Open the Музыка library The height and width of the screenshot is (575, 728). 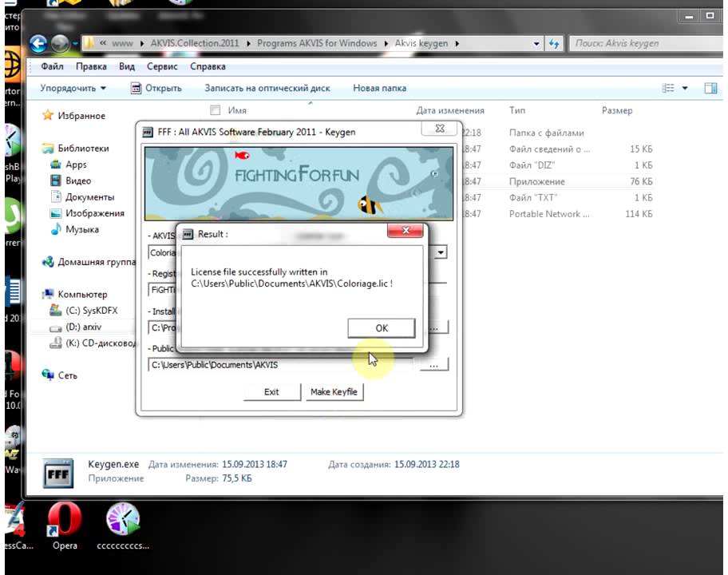[81, 229]
